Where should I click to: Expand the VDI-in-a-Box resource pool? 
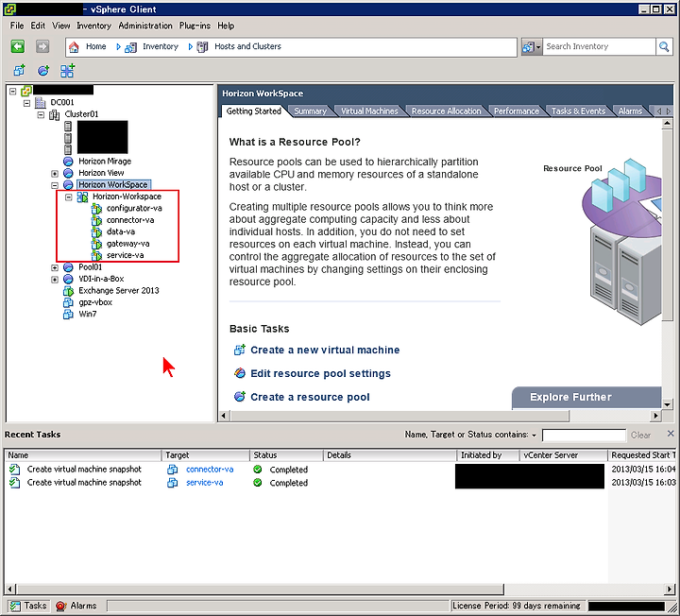[55, 280]
